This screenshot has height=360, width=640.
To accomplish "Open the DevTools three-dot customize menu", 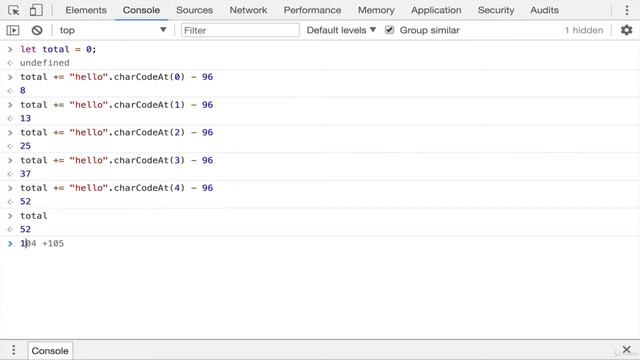I will coord(627,10).
